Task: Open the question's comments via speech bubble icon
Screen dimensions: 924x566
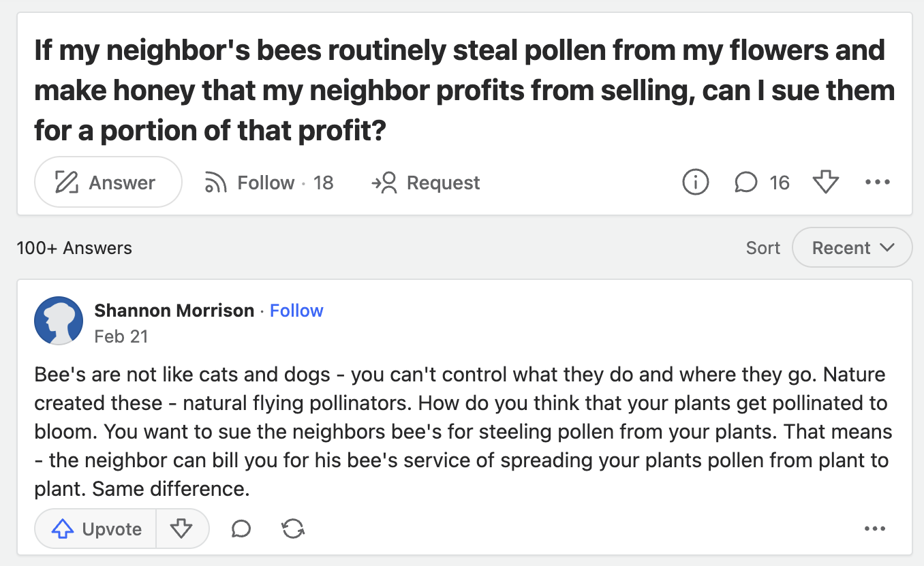Action: point(746,182)
